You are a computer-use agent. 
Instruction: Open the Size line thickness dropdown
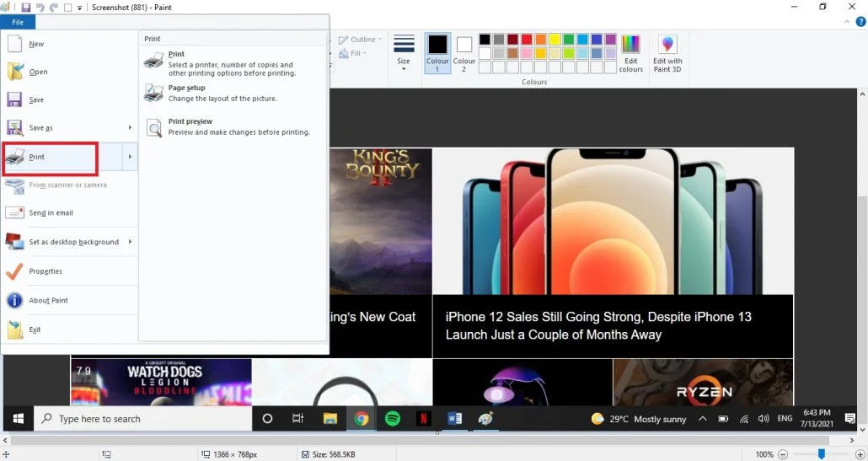click(404, 52)
